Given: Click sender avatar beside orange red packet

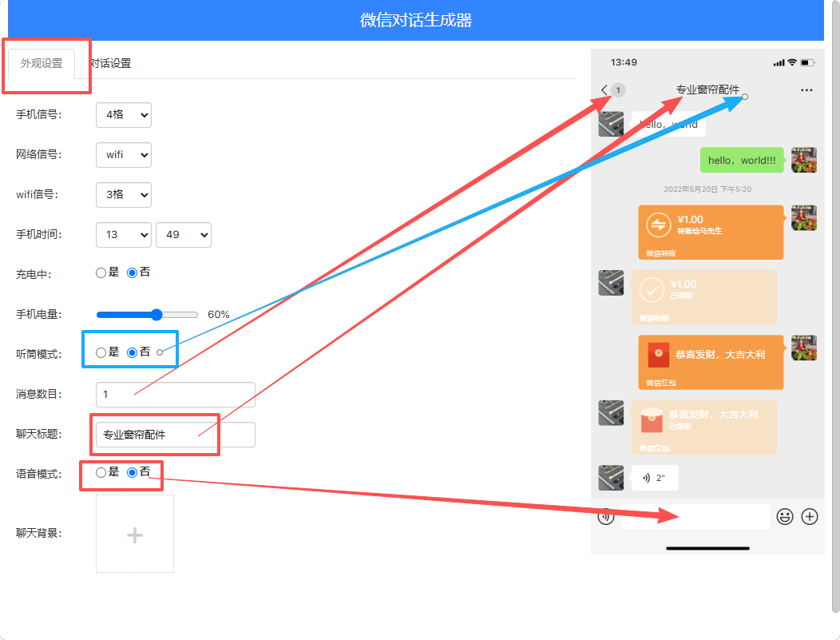Looking at the screenshot, I should [804, 348].
